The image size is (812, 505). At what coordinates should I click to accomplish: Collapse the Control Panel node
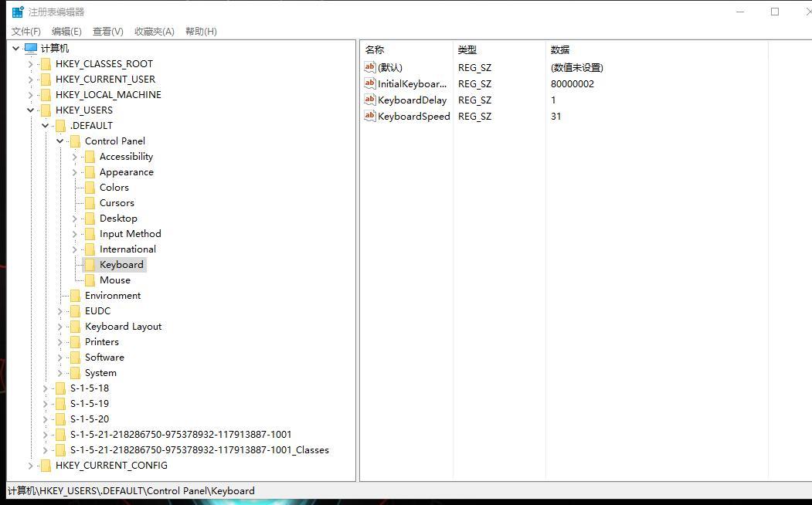click(59, 141)
